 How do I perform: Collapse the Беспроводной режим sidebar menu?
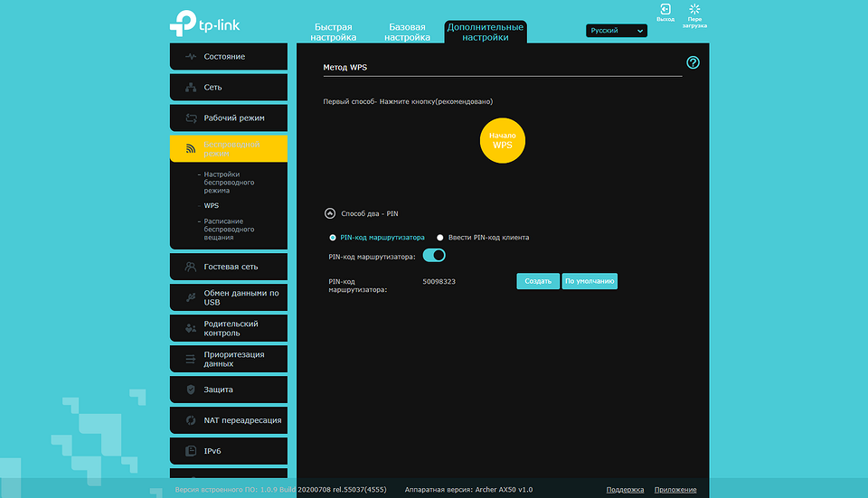click(x=228, y=149)
